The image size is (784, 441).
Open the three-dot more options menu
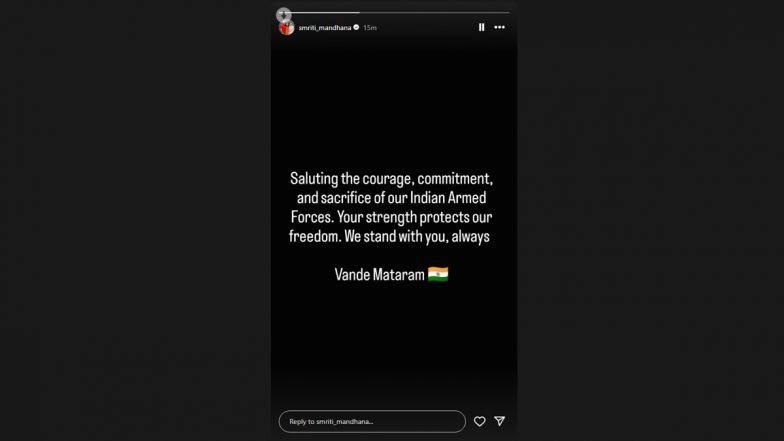pyautogui.click(x=499, y=28)
